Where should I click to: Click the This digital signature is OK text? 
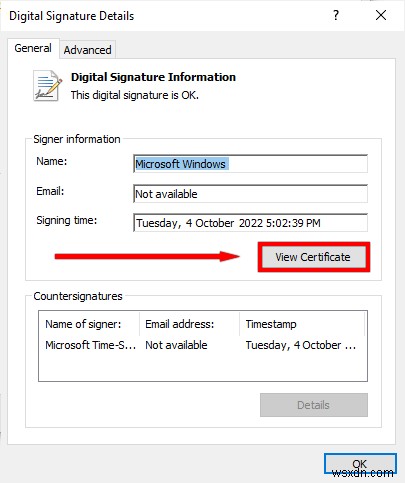click(x=135, y=95)
